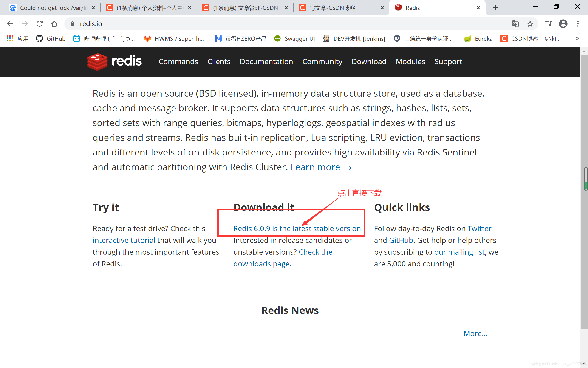Click the 'Redis News' heading
This screenshot has height=368, width=588.
click(x=290, y=310)
